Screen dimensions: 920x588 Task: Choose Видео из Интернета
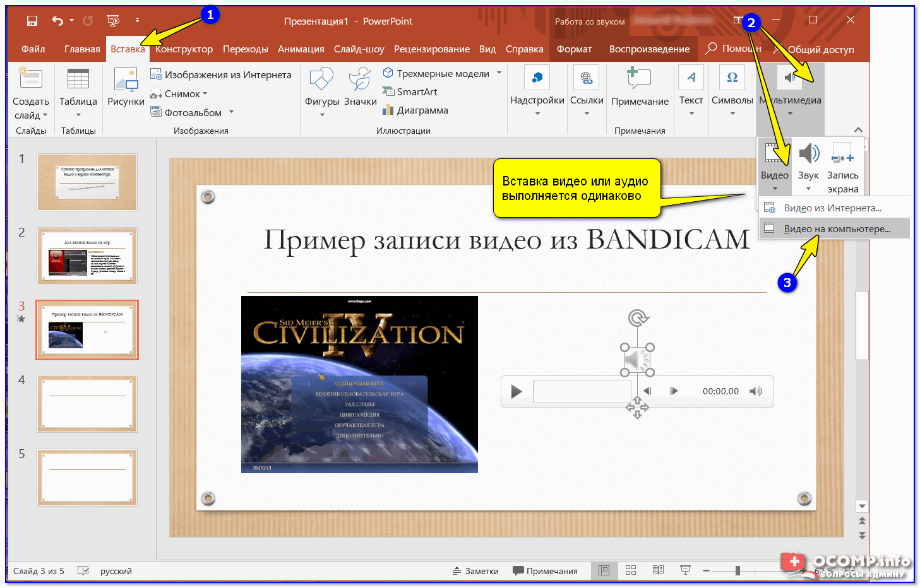834,208
